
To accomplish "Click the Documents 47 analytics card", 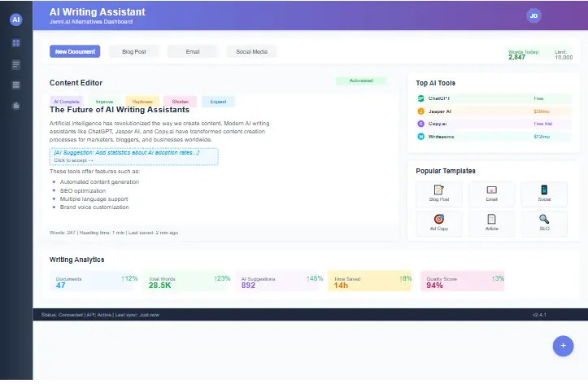I will pyautogui.click(x=92, y=281).
